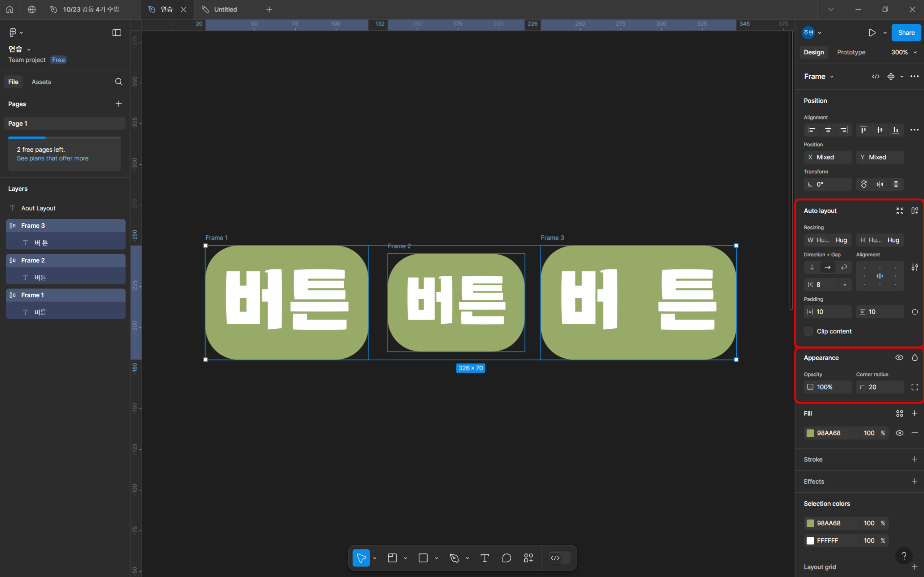Open See plans that offer more link
Screen dimensions: 924x577
pos(52,159)
